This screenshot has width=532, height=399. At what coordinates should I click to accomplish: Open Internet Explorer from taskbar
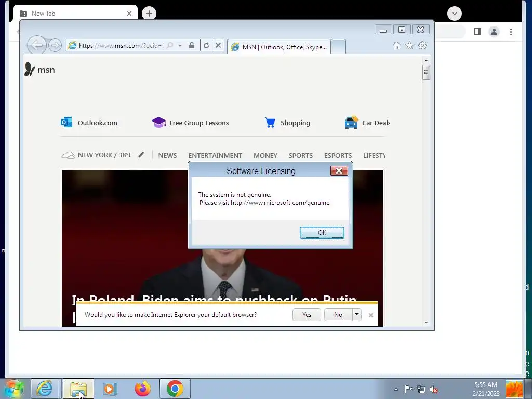tap(45, 389)
